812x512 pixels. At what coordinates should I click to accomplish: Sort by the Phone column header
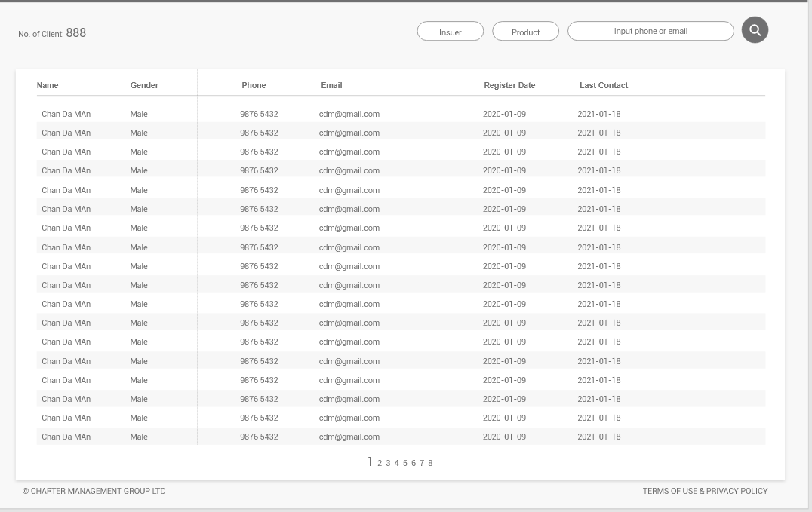click(254, 85)
